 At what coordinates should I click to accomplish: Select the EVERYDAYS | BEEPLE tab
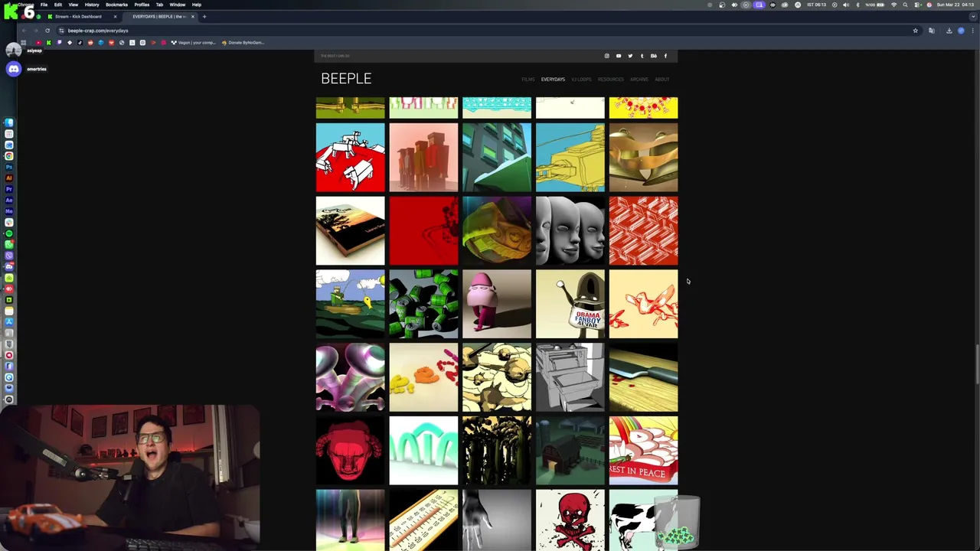(159, 16)
